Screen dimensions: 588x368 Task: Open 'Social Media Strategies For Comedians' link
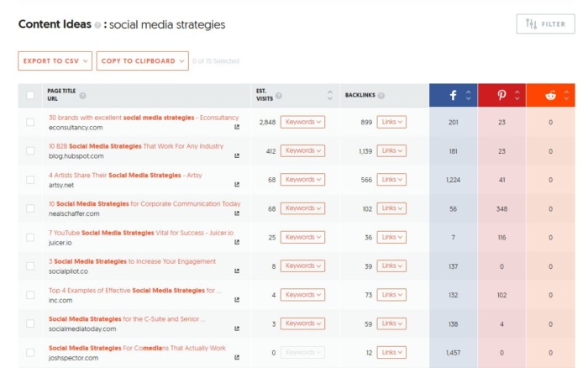(x=137, y=348)
